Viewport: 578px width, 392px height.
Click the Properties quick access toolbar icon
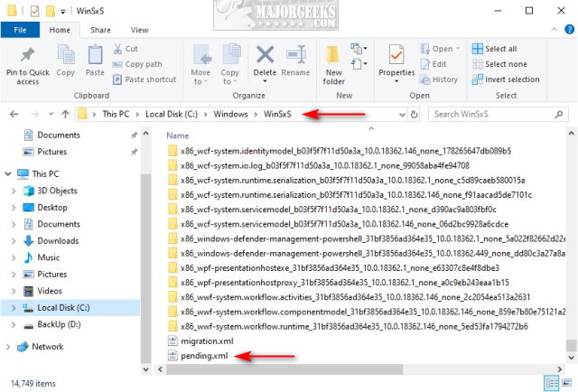tap(34, 11)
